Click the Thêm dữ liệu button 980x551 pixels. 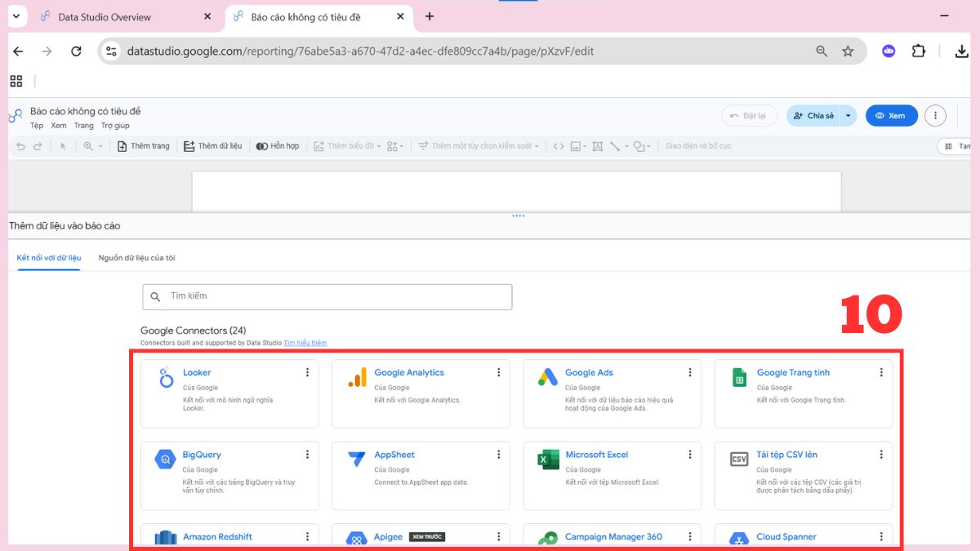pos(212,146)
